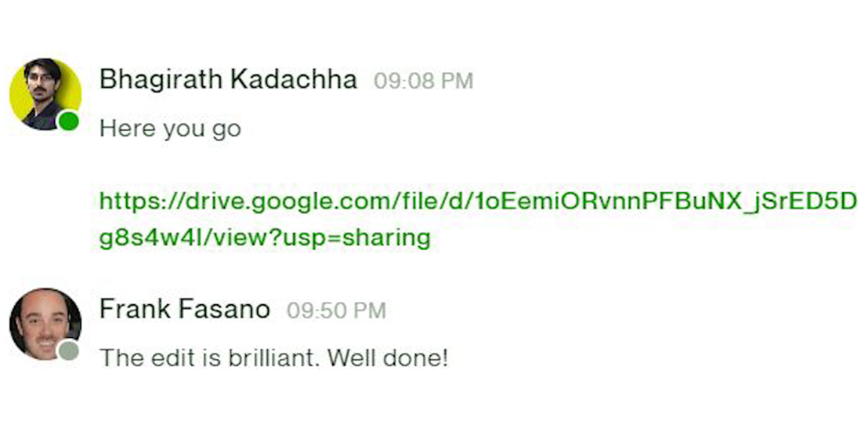Open Bhagirath Kadachha's name in message header
Screen dimensions: 868x432
coord(228,80)
